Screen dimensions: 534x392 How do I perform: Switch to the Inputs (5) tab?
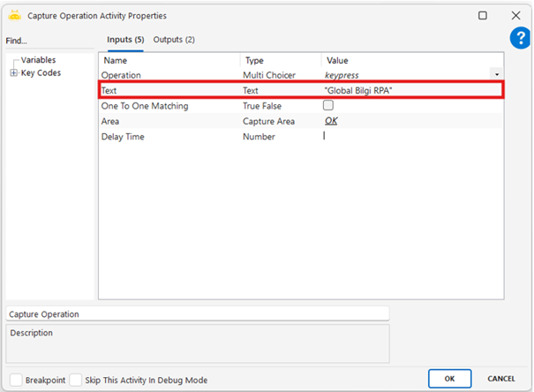(x=124, y=40)
